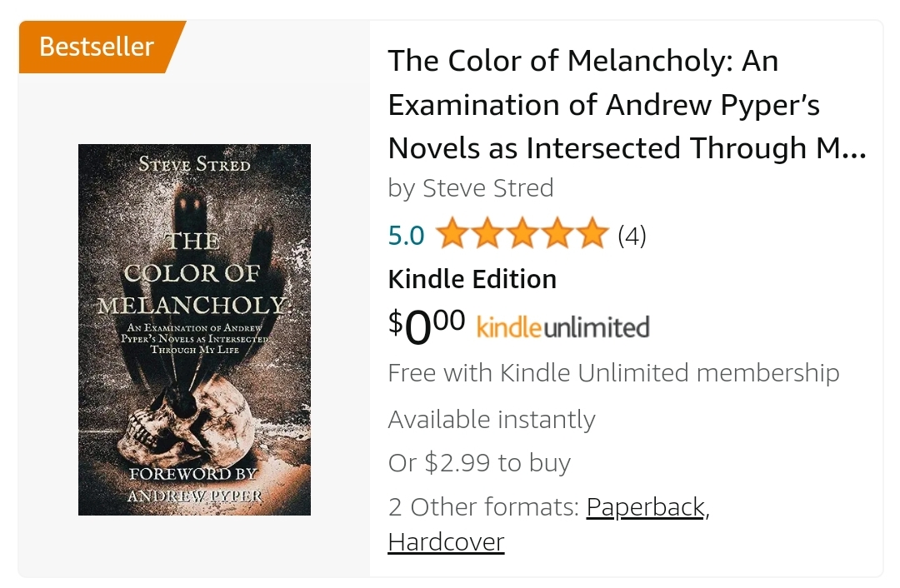This screenshot has height=588, width=900.
Task: Select the Kindle Edition format label
Action: point(472,279)
